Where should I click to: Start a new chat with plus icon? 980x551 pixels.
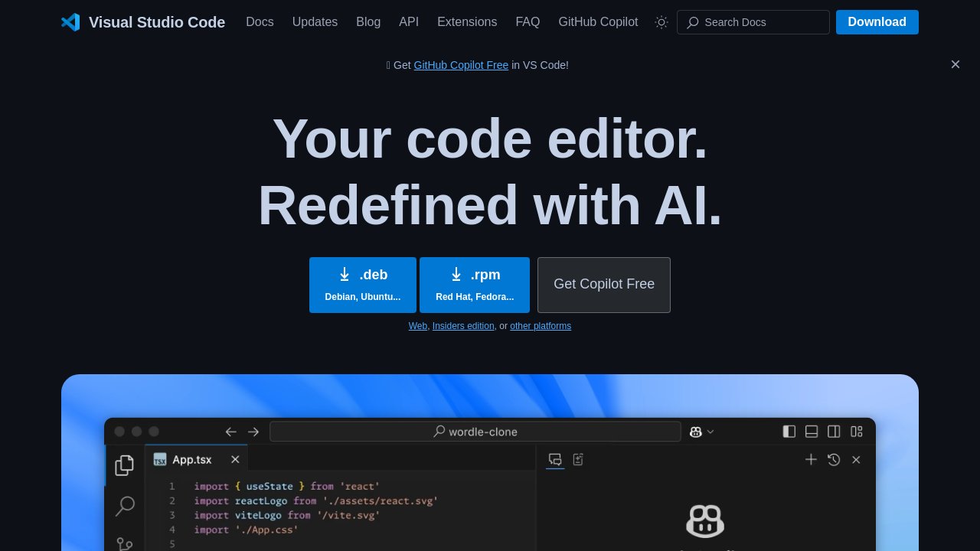click(811, 459)
